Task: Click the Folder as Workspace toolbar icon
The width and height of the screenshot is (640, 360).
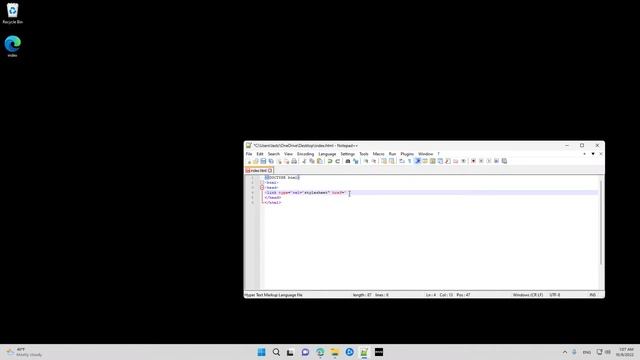Action: [456, 161]
